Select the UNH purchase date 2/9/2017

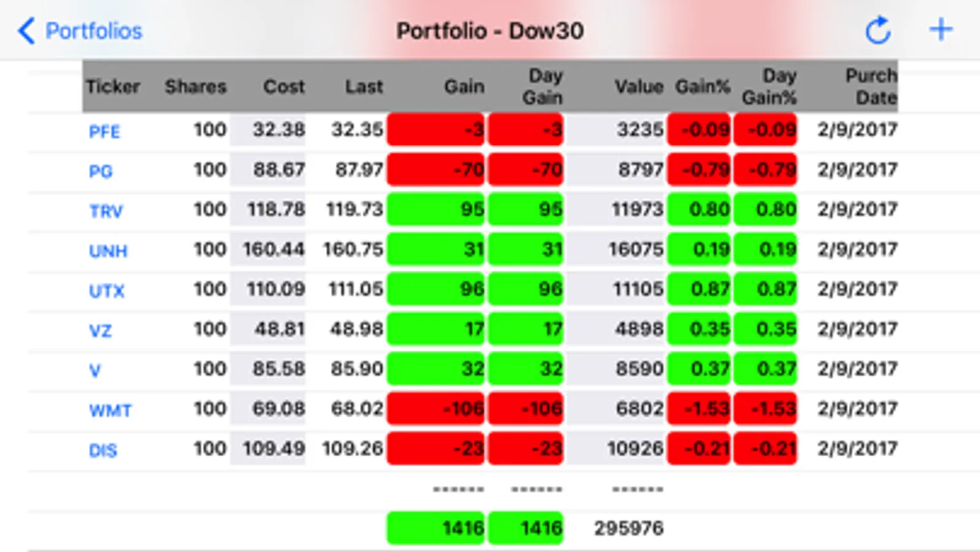(x=857, y=249)
